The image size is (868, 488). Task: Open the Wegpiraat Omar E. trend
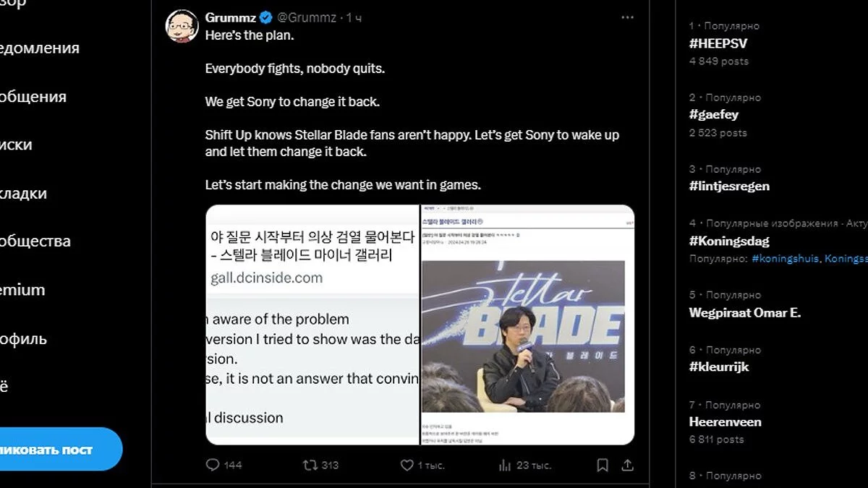click(x=744, y=313)
